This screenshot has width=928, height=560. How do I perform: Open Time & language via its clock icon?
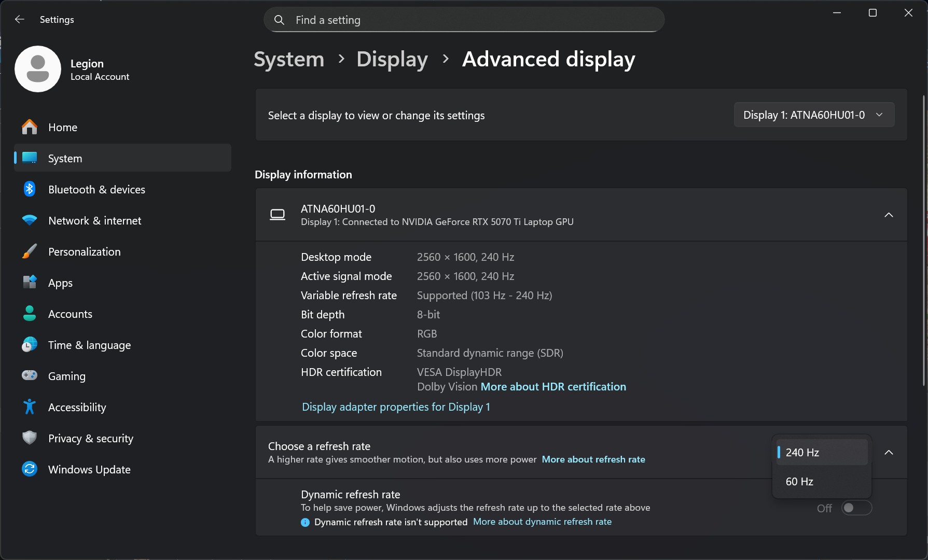[x=30, y=344]
